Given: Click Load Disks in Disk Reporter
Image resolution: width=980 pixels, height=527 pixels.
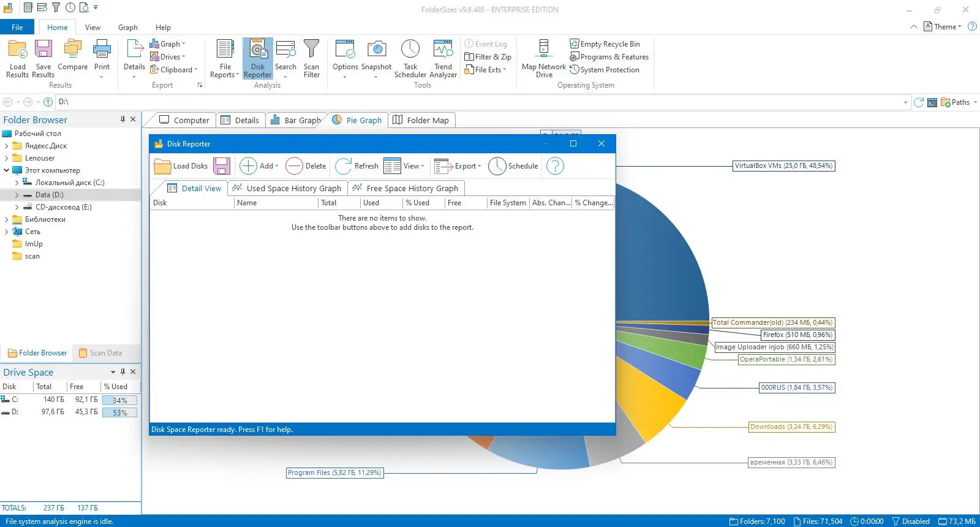Looking at the screenshot, I should (x=181, y=166).
